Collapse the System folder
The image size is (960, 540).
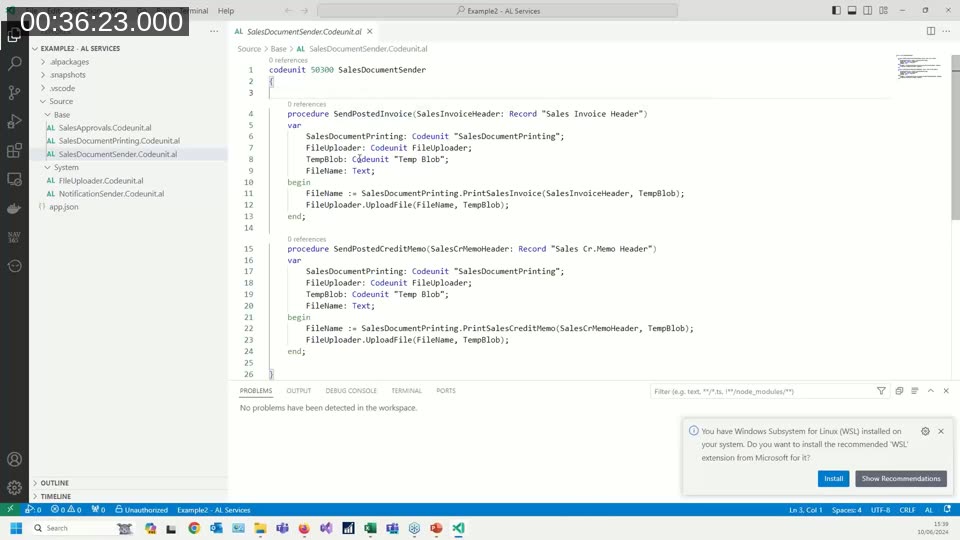(48, 167)
